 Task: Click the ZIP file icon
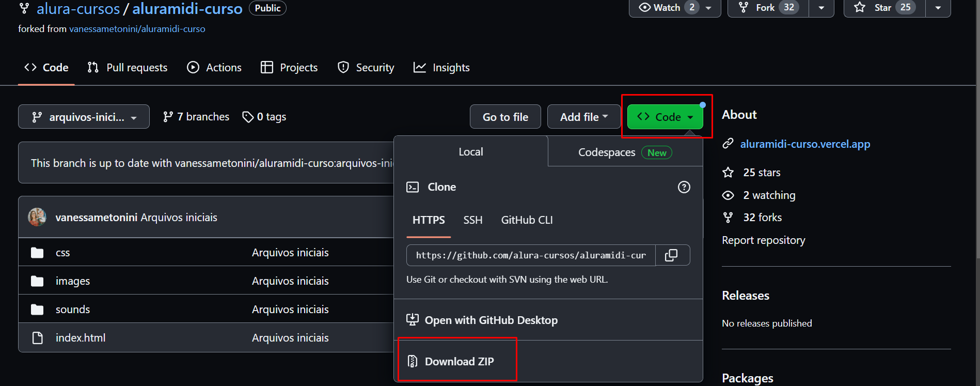tap(413, 361)
